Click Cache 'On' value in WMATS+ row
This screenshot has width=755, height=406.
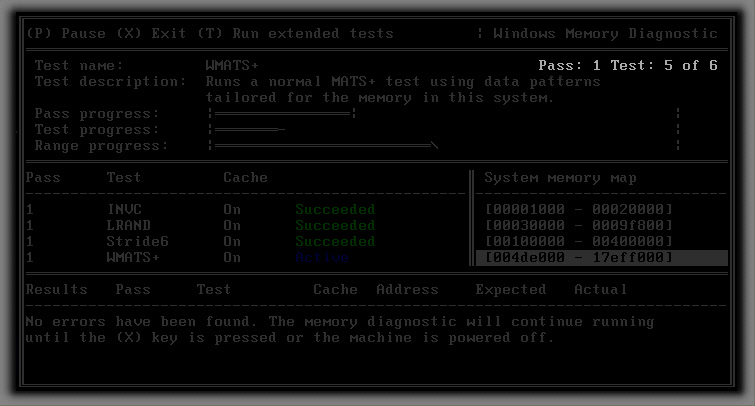[232, 257]
